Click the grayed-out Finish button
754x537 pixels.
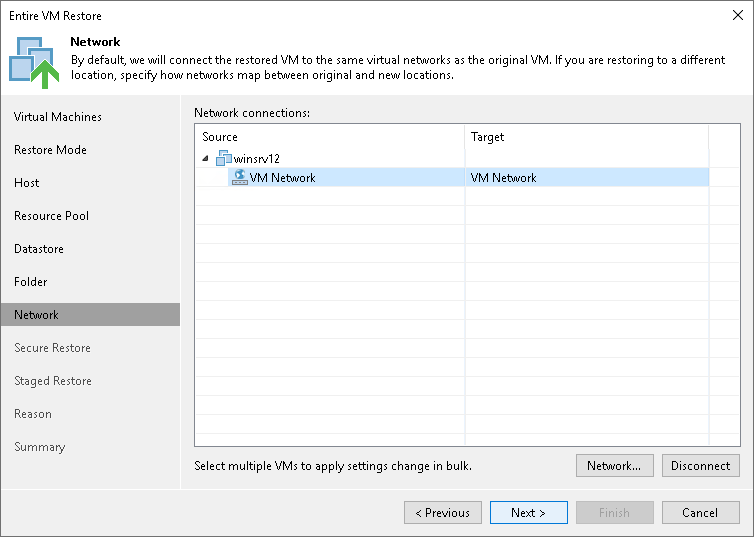tap(615, 512)
